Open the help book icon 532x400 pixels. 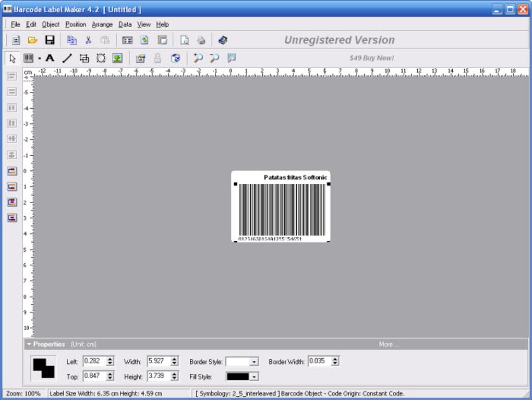tap(223, 40)
